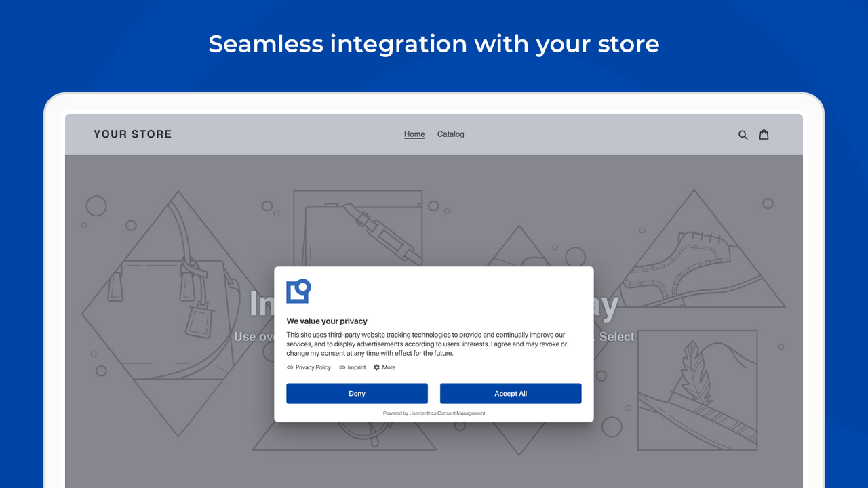Click the blue logo in consent dialog
This screenshot has width=868, height=488.
coord(298,291)
